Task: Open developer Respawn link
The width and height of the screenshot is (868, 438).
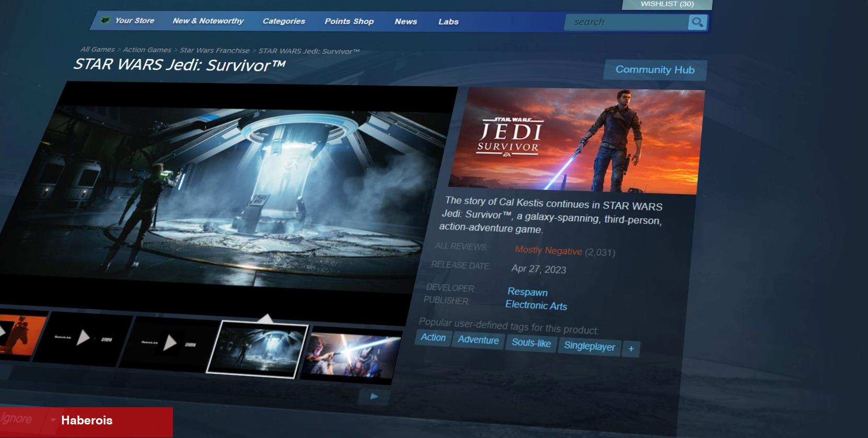Action: pyautogui.click(x=527, y=292)
